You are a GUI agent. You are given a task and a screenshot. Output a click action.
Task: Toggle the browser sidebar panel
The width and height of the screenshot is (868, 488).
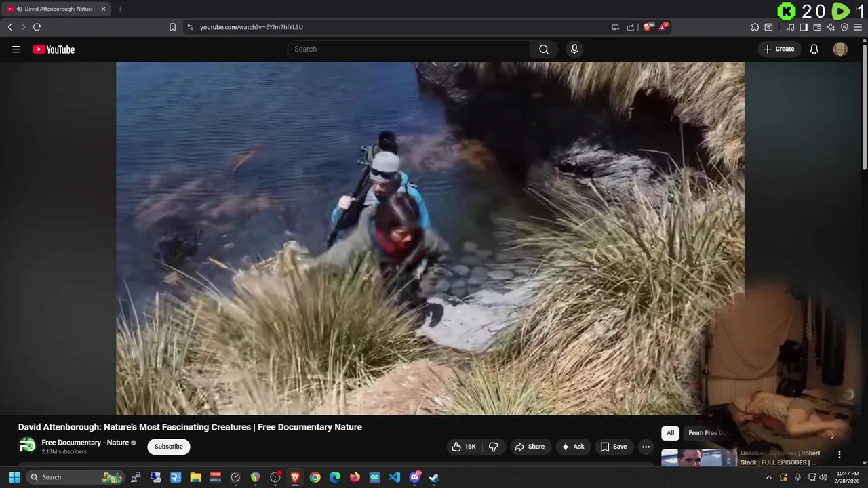coord(804,27)
